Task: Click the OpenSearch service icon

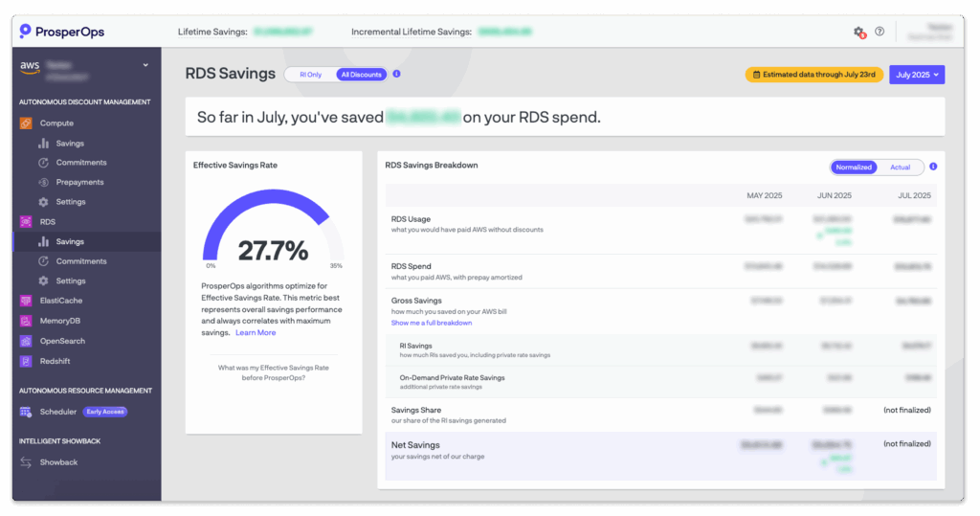Action: click(x=27, y=341)
